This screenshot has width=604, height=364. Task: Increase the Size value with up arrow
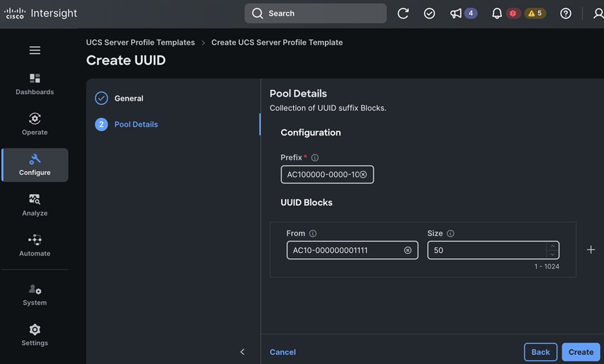point(552,247)
